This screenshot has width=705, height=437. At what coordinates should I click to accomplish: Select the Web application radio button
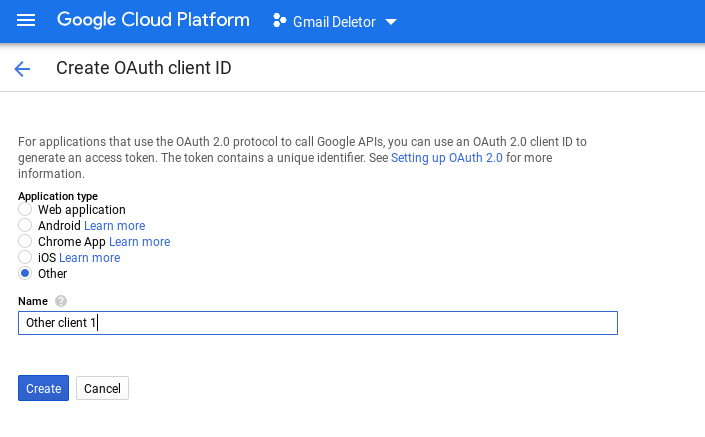[25, 209]
